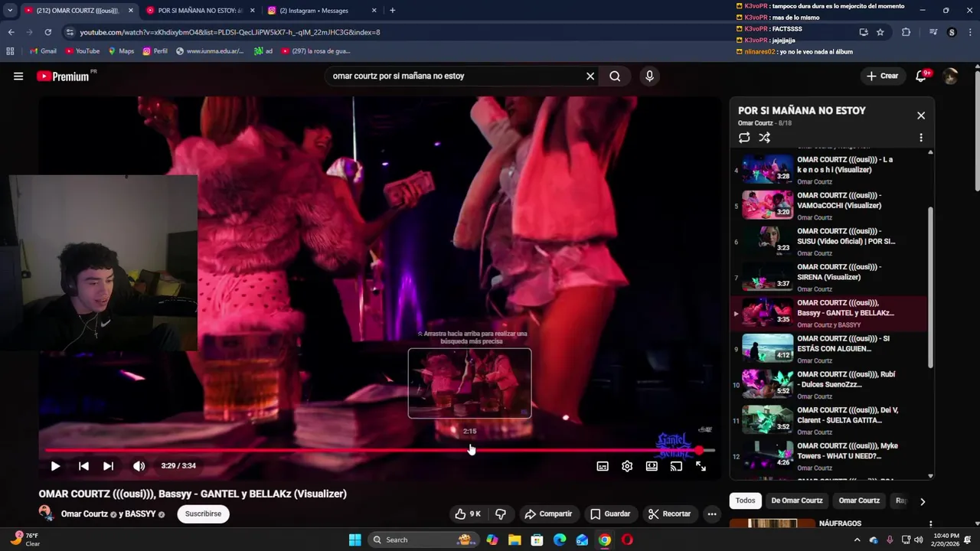Open the Omar Courtz channel link
The height and width of the screenshot is (551, 980).
[84, 514]
